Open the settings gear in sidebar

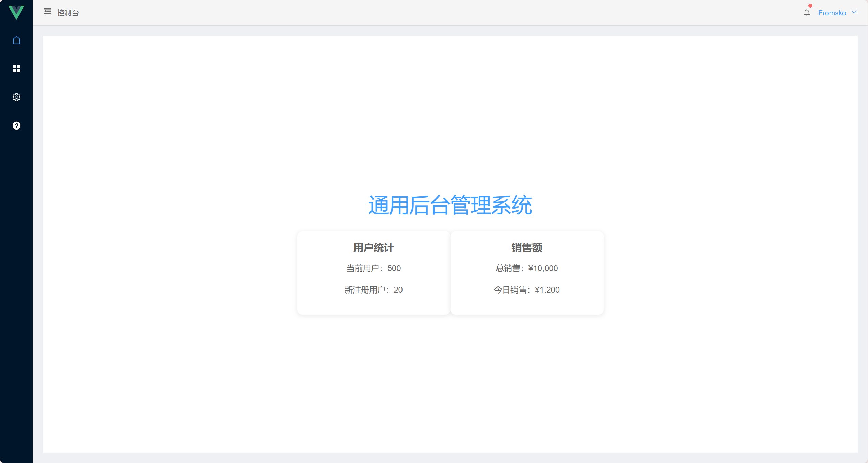click(x=16, y=97)
